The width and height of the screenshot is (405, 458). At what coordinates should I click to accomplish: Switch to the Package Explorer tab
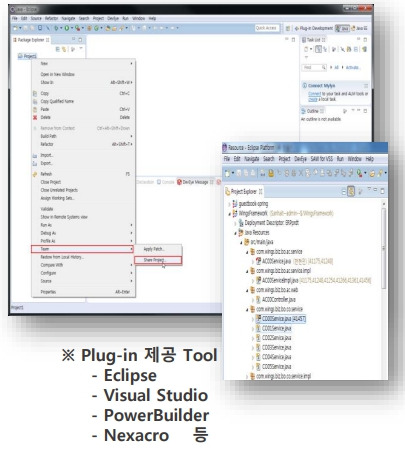pos(31,40)
